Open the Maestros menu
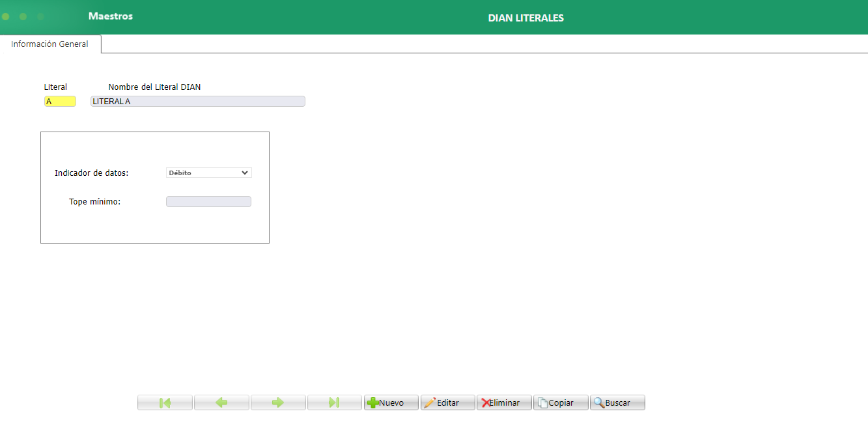868x422 pixels. pos(111,16)
